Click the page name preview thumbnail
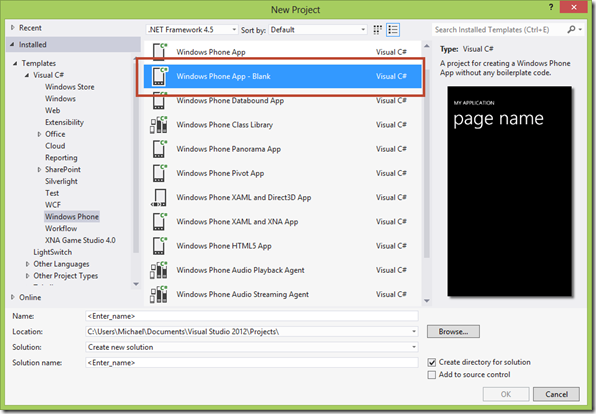Image resolution: width=596 pixels, height=414 pixels. tap(510, 191)
